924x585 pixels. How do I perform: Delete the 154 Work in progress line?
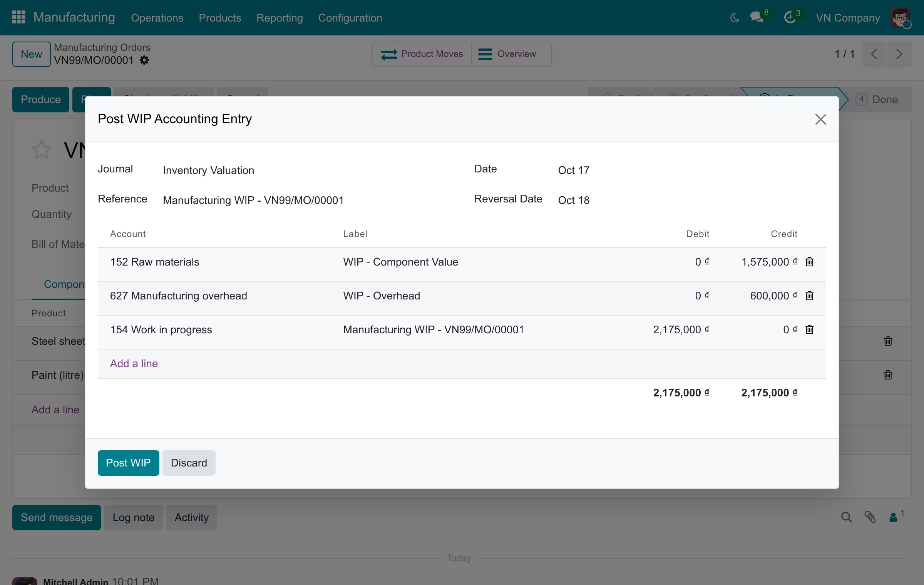click(810, 329)
